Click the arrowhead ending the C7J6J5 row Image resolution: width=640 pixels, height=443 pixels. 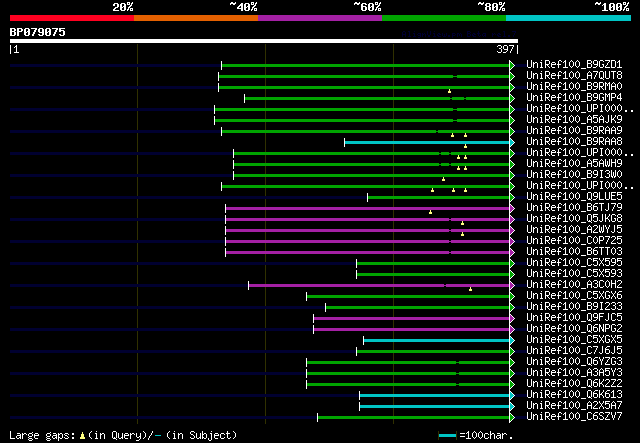coord(512,352)
